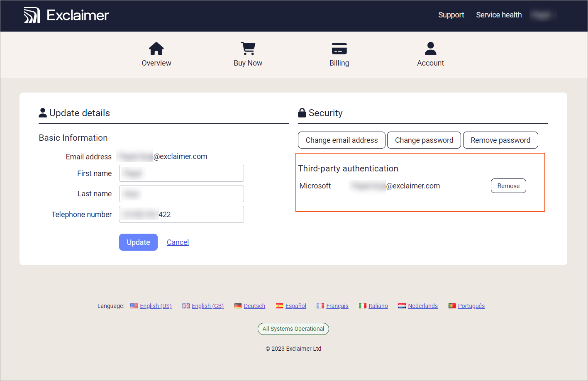
Task: Click the All Systems Operational badge
Action: point(293,329)
